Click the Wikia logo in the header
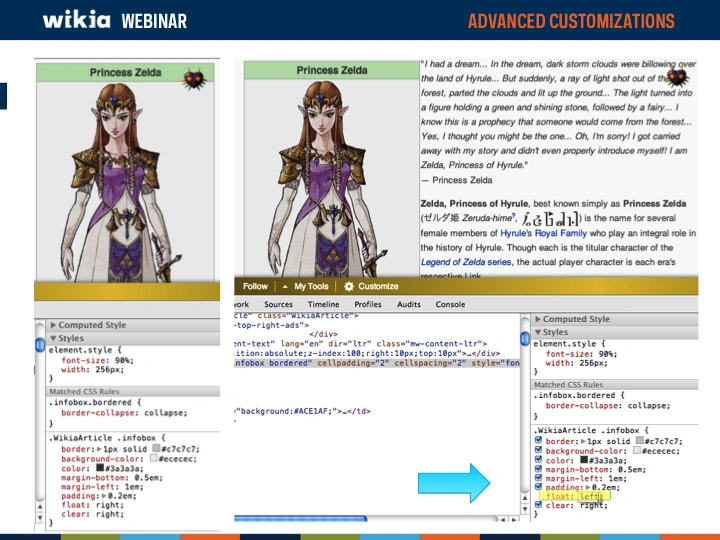The image size is (720, 540). point(77,20)
